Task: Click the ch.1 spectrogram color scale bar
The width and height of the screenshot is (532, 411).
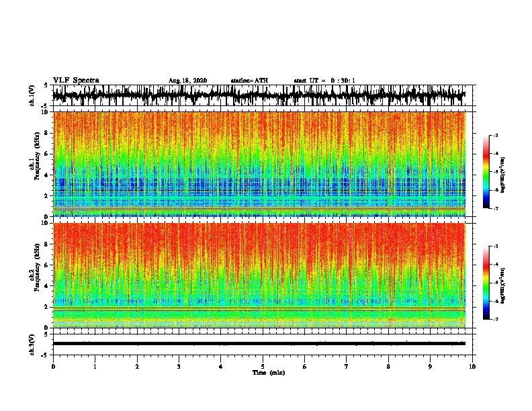Action: click(x=486, y=172)
